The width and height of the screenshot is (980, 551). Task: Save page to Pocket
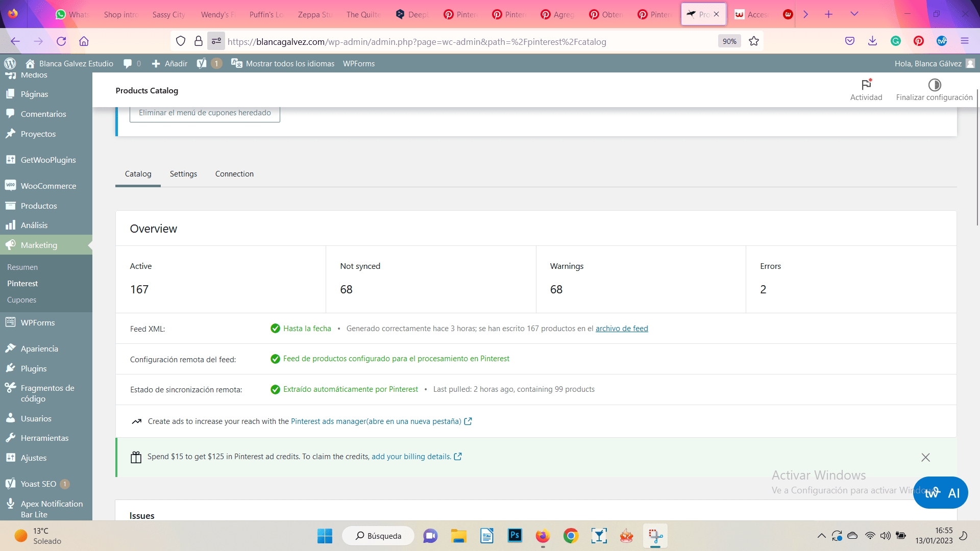coord(850,41)
